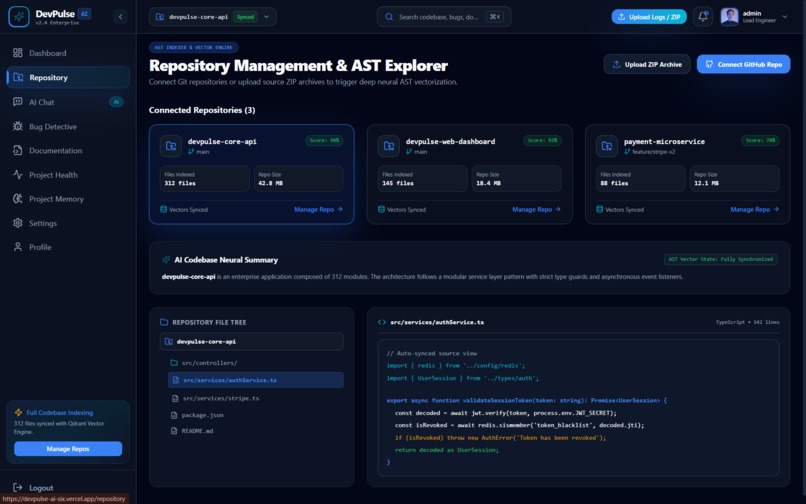Click the AST Vector State Fully Synchronized badge

[x=721, y=259]
